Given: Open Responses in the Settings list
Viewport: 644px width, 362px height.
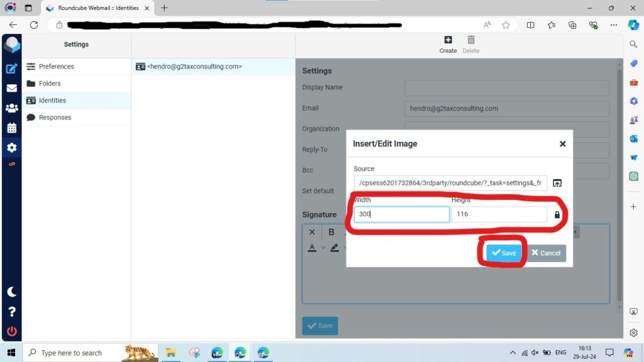Looking at the screenshot, I should (x=55, y=118).
